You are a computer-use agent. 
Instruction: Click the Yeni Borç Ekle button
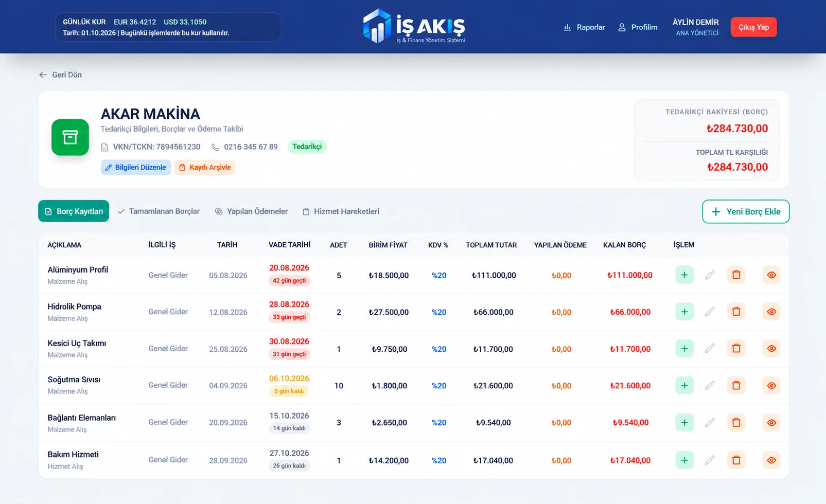click(x=746, y=211)
